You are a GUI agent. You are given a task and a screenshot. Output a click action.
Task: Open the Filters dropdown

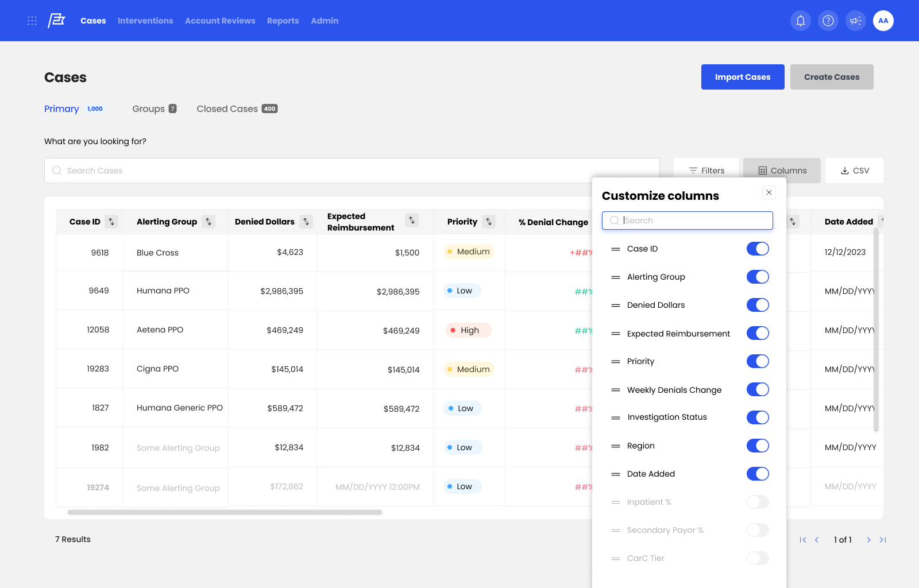pos(706,171)
